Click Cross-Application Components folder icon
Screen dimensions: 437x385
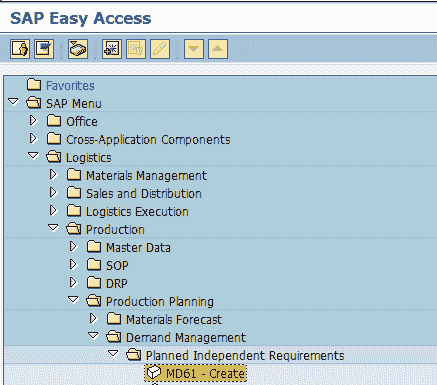click(x=54, y=139)
